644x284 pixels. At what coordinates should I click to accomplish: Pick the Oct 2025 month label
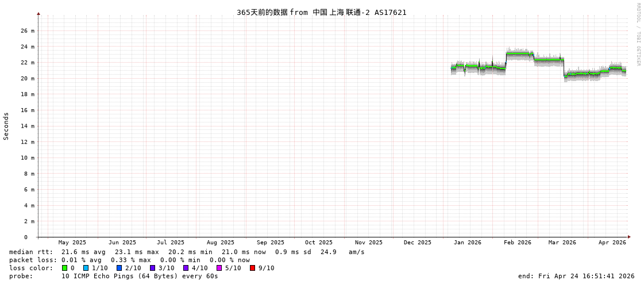click(318, 243)
